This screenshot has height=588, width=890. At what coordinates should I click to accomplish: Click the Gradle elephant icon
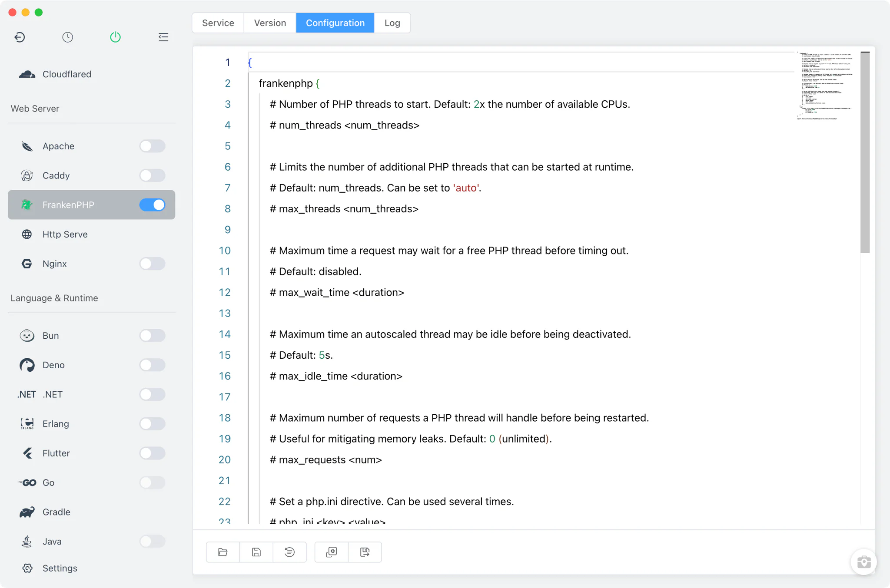(27, 512)
